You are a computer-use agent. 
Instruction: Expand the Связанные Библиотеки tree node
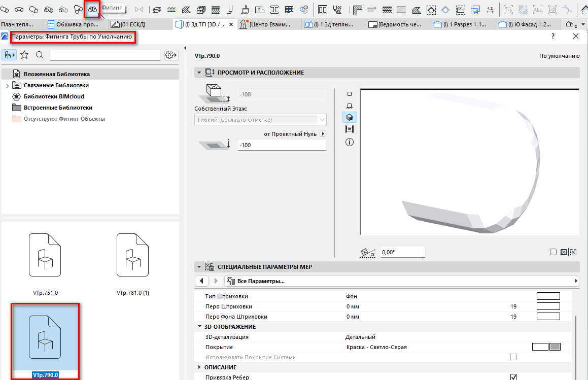tap(7, 85)
